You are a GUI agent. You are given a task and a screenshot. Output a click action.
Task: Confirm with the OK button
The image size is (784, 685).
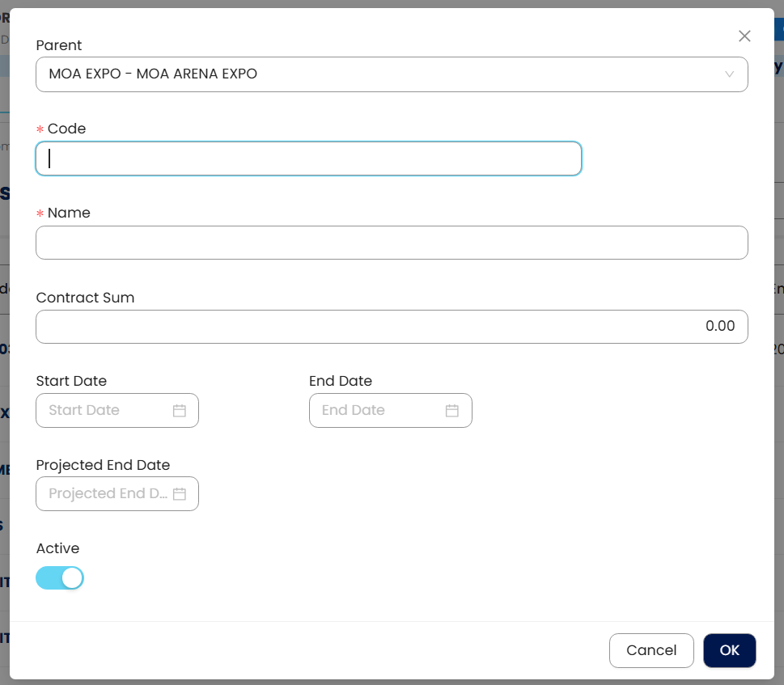click(730, 650)
